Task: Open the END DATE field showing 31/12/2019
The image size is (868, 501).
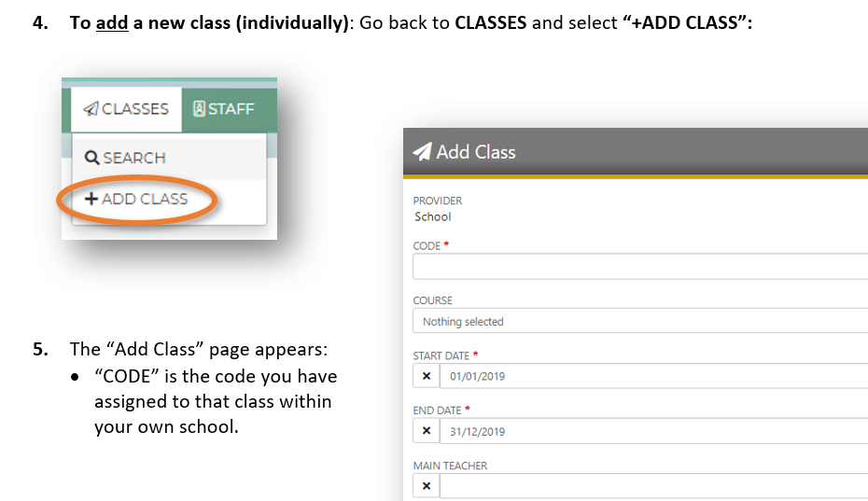Action: (653, 431)
